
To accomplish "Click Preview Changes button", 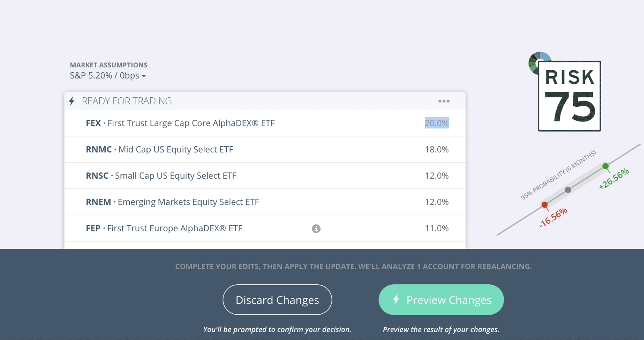I will (x=441, y=300).
